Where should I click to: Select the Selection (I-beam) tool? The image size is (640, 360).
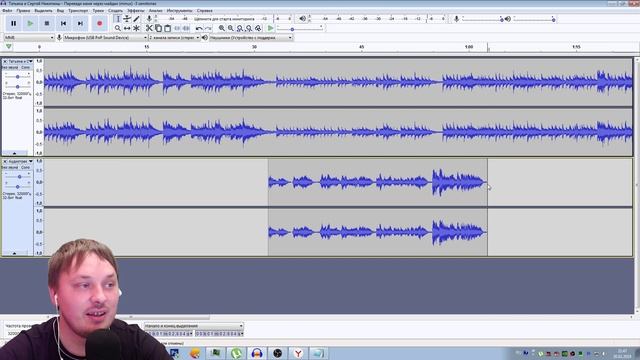pyautogui.click(x=118, y=19)
